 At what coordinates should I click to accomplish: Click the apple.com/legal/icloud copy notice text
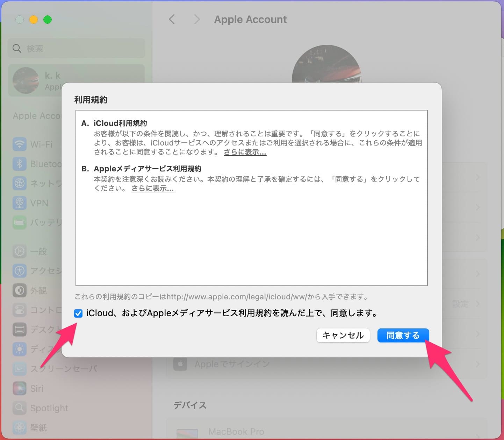pyautogui.click(x=222, y=297)
